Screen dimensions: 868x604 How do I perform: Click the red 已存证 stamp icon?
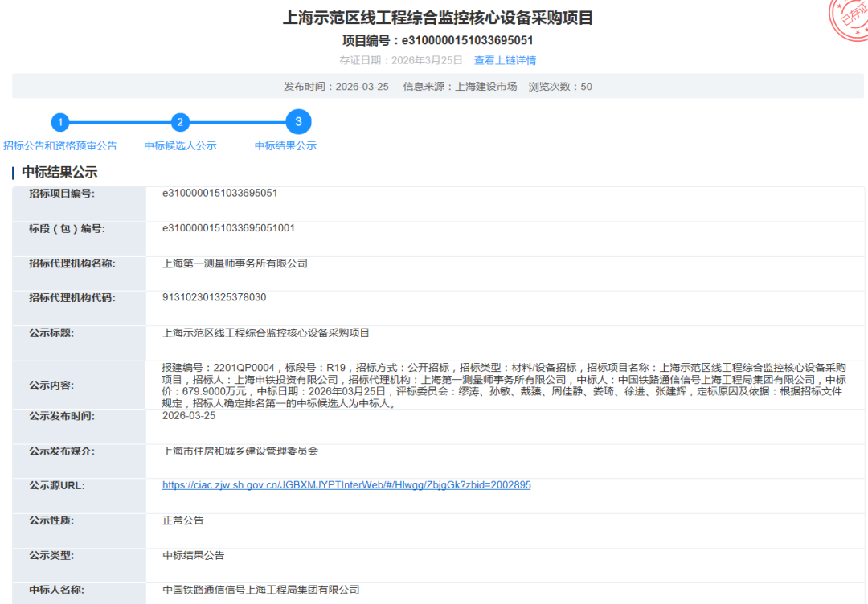coord(851,19)
